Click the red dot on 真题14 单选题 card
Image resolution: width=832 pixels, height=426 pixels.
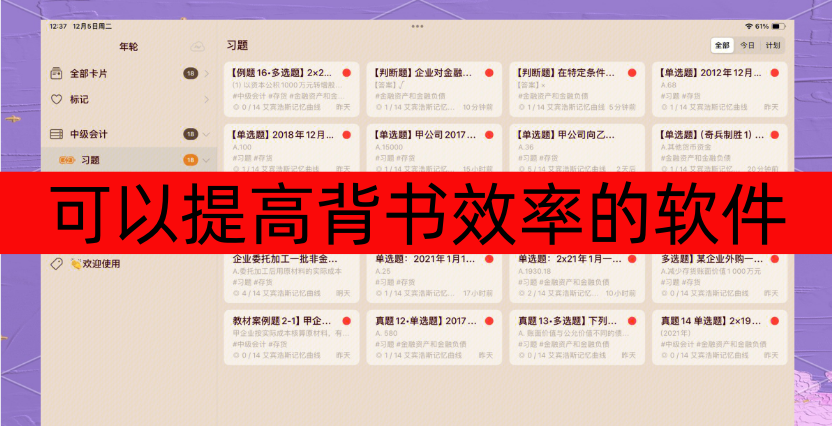pos(774,321)
